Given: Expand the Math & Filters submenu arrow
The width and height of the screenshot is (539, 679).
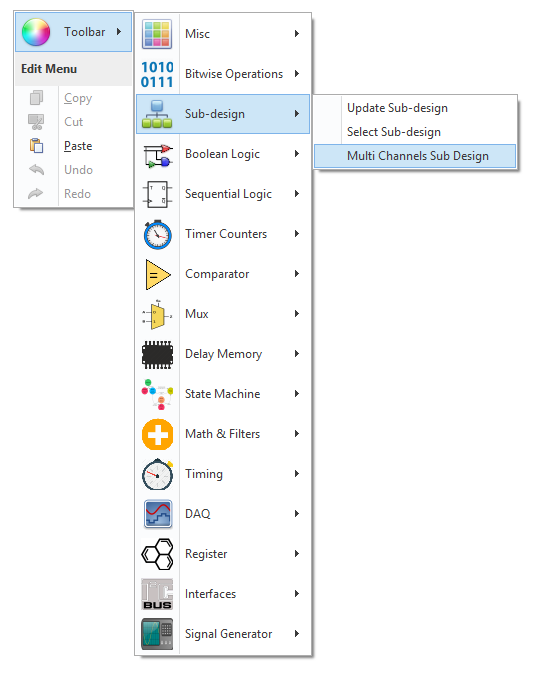Looking at the screenshot, I should [x=297, y=434].
